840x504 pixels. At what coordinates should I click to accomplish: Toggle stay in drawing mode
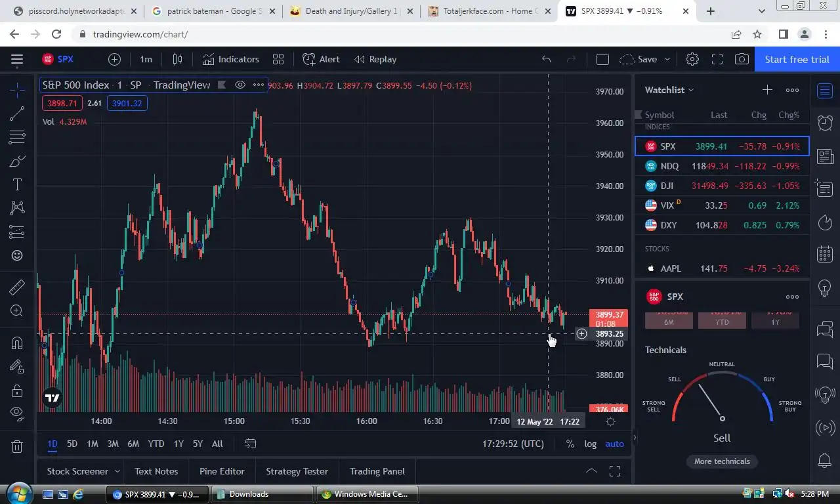17,367
